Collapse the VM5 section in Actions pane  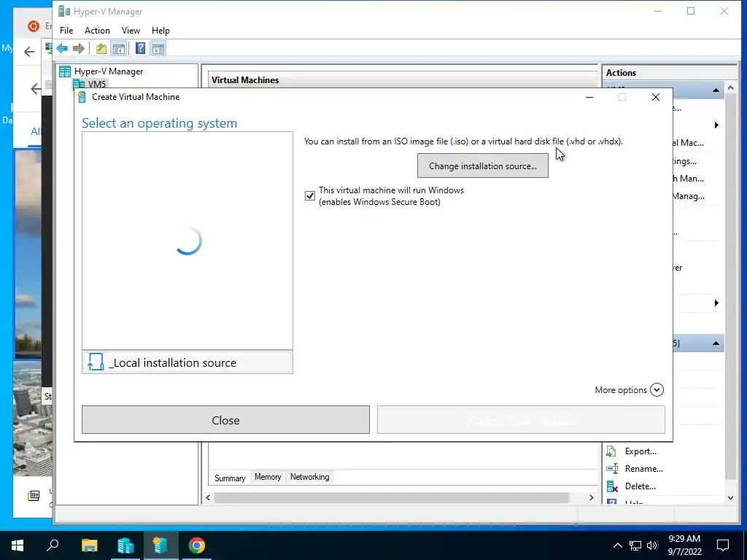(x=716, y=90)
